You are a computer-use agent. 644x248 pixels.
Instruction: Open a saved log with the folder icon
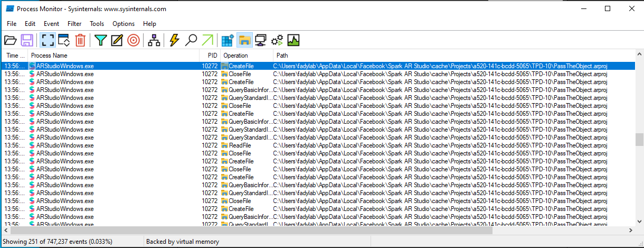click(10, 40)
